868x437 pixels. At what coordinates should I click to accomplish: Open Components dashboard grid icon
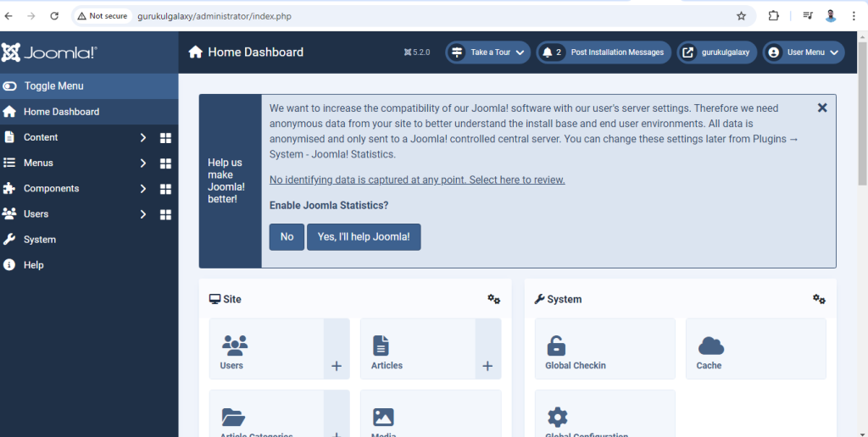[165, 189]
